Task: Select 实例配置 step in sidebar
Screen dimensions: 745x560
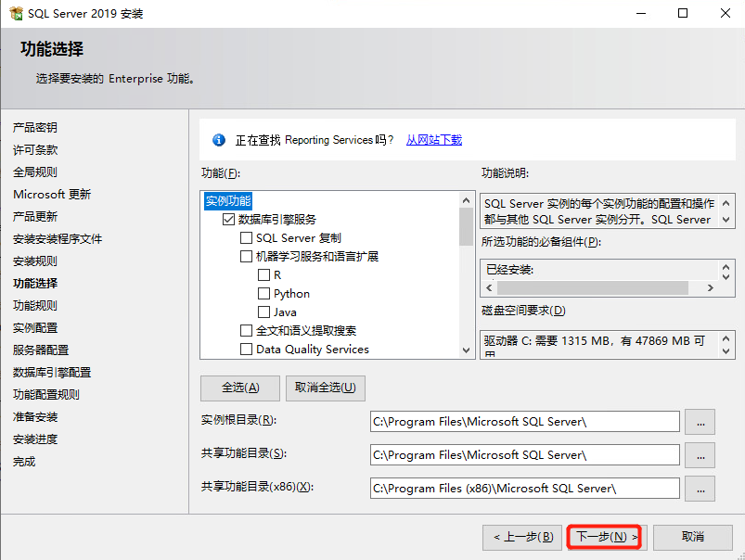Action: (x=35, y=327)
